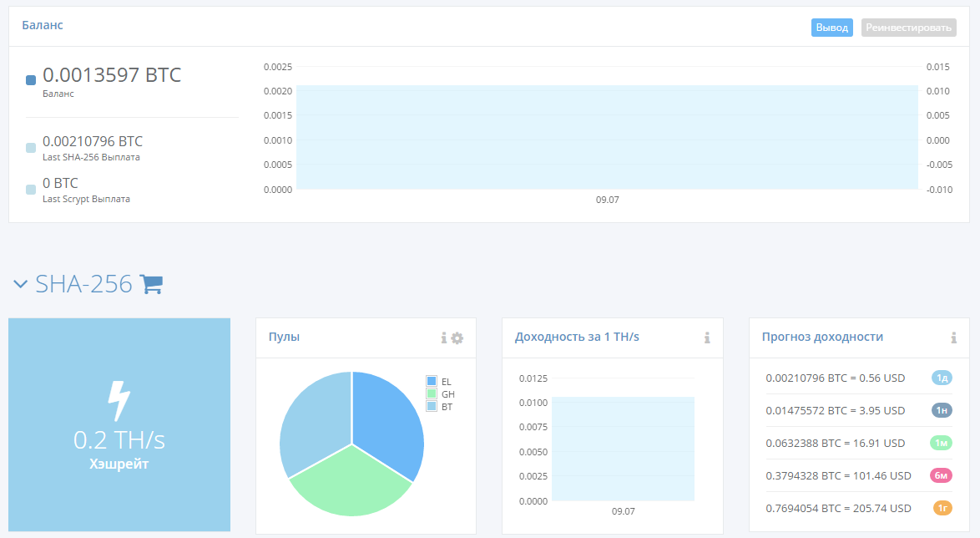The width and height of the screenshot is (980, 538).
Task: Click the 0.2 TH/s hashrate value
Action: coord(119,440)
